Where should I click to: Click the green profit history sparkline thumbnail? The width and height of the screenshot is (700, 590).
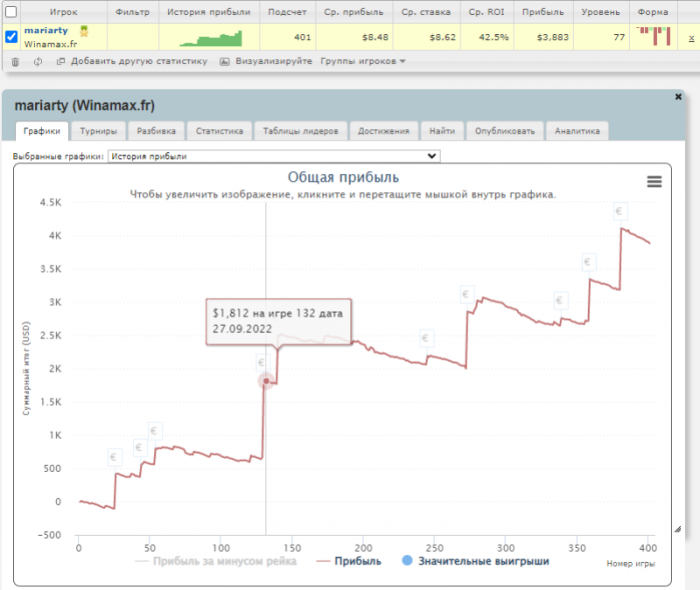pos(211,38)
